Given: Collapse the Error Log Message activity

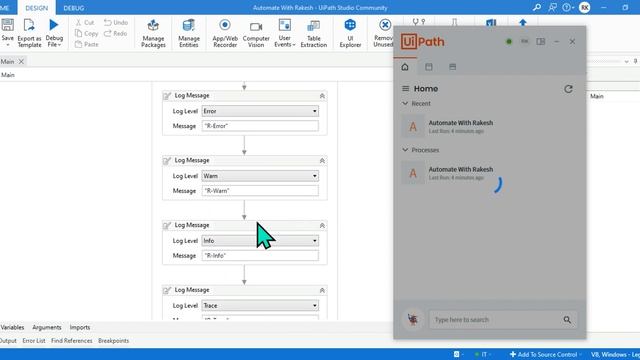Looking at the screenshot, I should click(x=322, y=96).
